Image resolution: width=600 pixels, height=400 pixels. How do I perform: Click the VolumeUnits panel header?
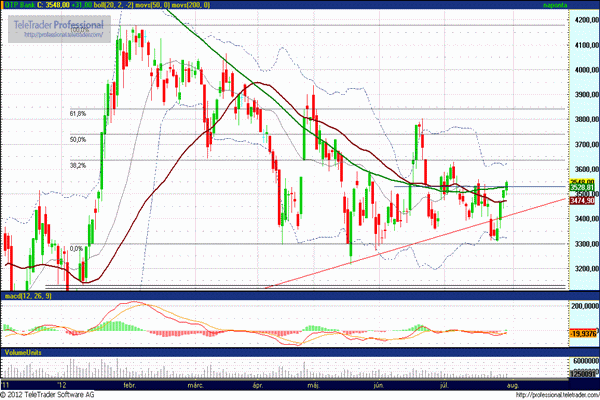pos(24,351)
